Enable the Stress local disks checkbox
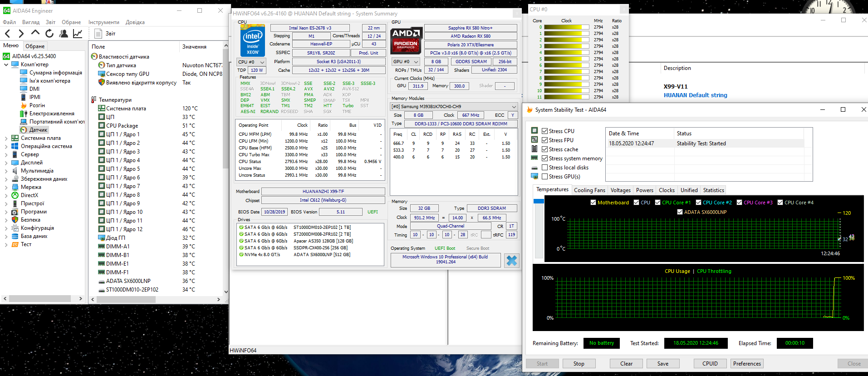The height and width of the screenshot is (376, 868). (x=544, y=167)
